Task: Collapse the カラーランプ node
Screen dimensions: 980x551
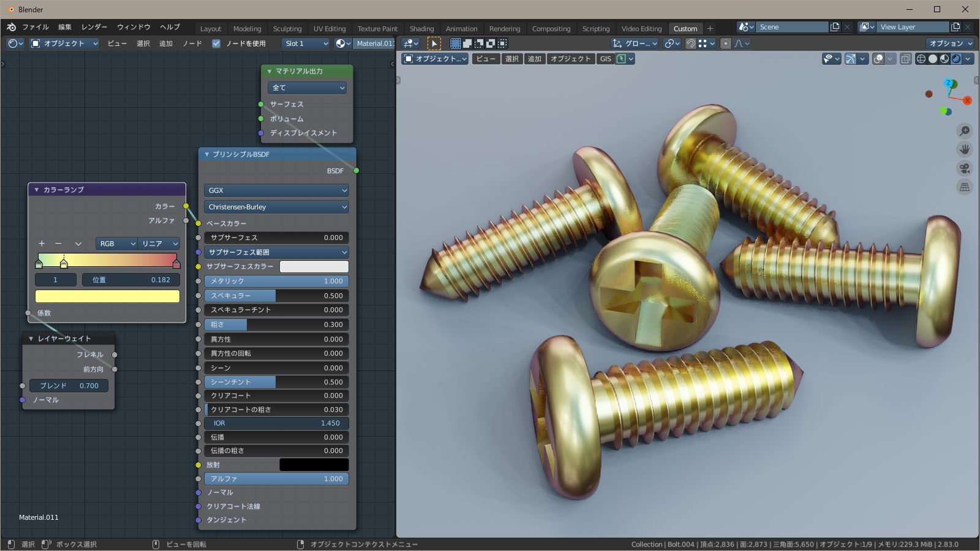Action: pyautogui.click(x=36, y=190)
